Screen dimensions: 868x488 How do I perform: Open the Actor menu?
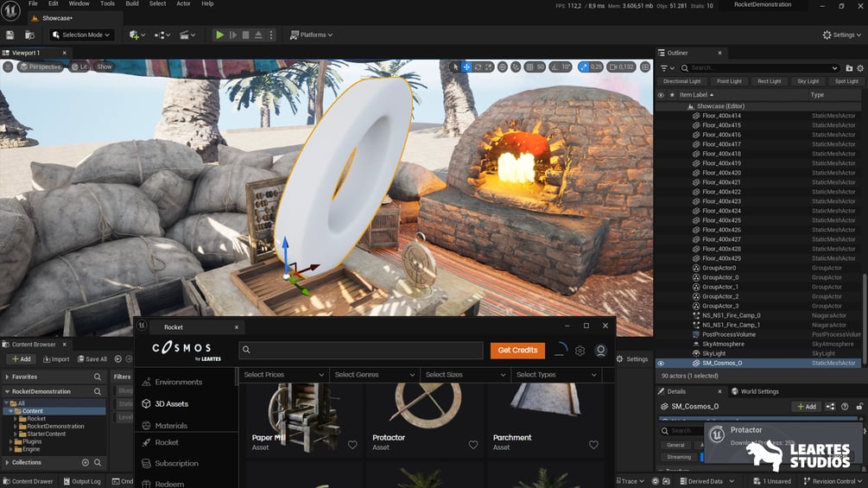[183, 3]
